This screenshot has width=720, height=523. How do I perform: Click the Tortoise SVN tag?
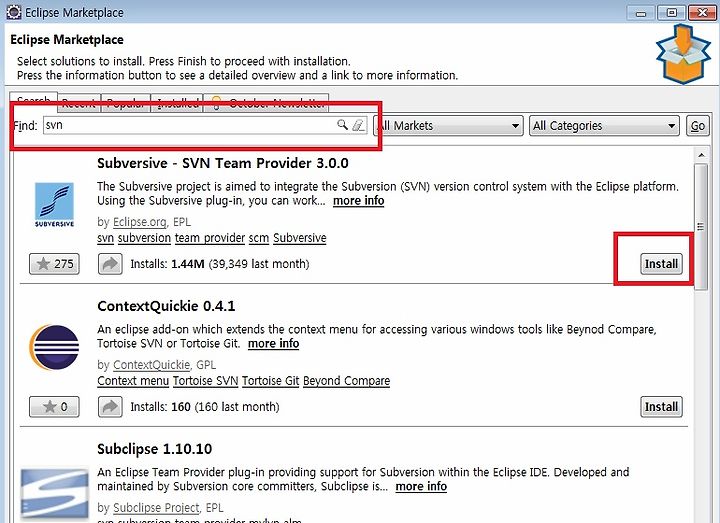pos(206,381)
